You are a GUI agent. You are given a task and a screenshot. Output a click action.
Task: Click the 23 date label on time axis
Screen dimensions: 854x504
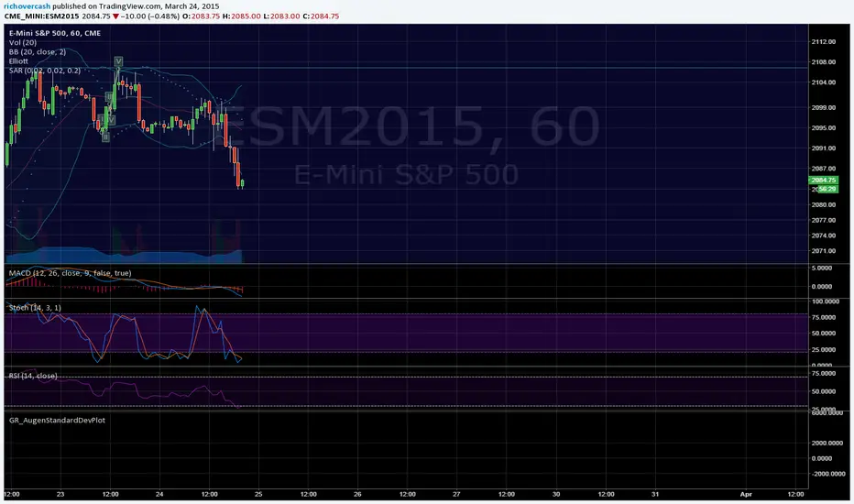pos(60,495)
